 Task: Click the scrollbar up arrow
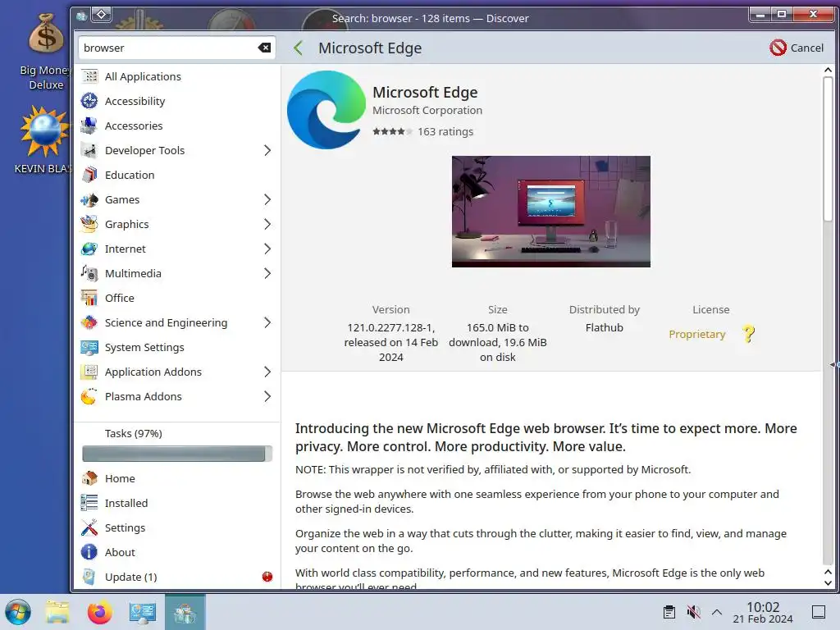coord(828,71)
